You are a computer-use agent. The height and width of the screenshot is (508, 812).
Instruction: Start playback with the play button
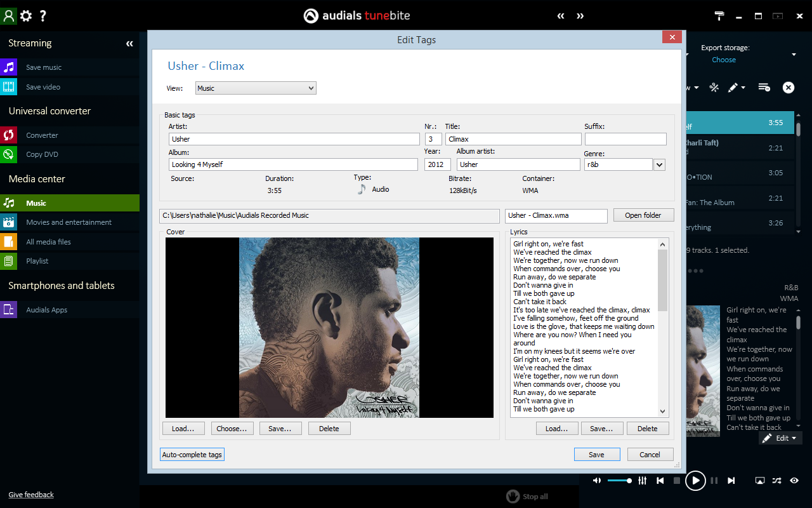point(695,481)
